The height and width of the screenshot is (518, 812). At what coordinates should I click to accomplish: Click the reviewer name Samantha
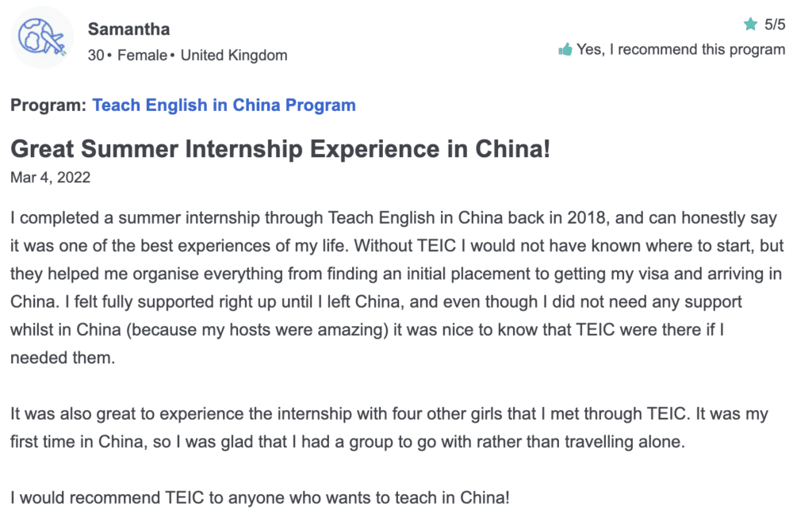[x=129, y=29]
